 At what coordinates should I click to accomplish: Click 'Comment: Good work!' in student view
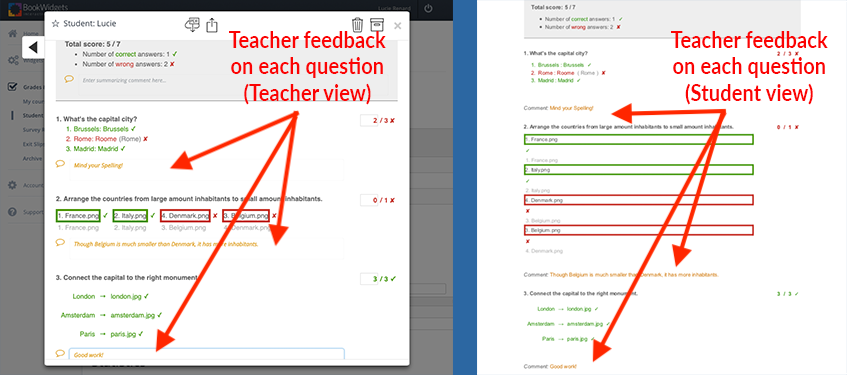tap(550, 366)
